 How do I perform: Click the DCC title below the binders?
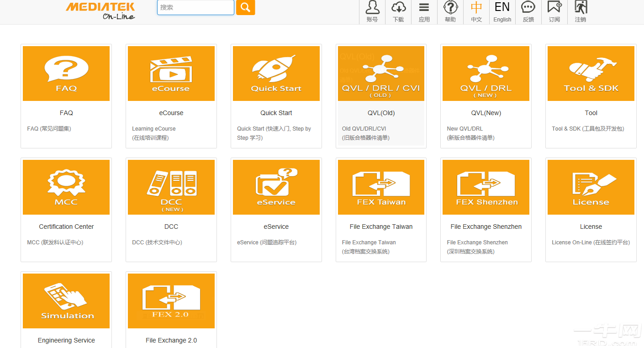click(x=171, y=227)
